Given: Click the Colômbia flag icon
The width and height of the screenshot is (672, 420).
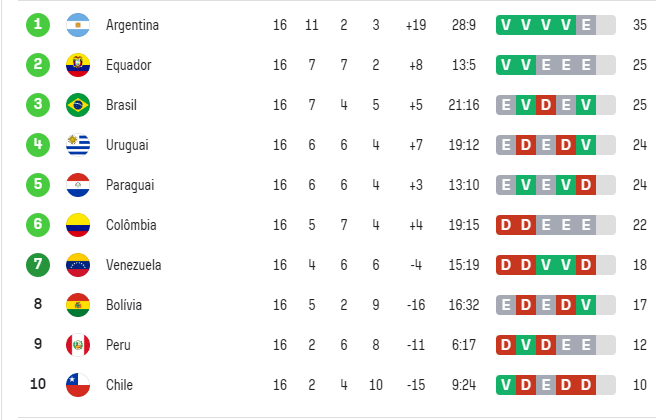Looking at the screenshot, I should coord(78,225).
